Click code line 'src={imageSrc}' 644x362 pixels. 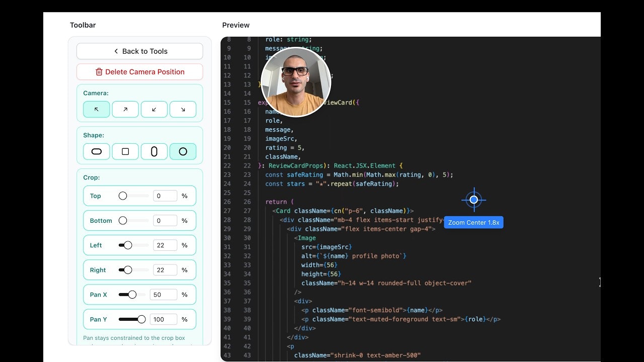[327, 247]
